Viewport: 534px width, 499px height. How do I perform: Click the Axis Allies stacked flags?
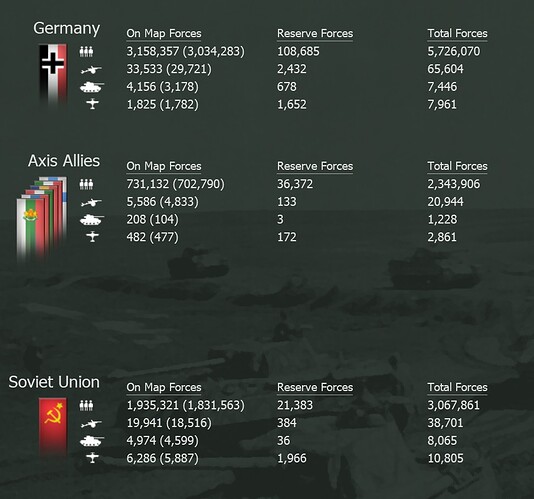(x=42, y=219)
